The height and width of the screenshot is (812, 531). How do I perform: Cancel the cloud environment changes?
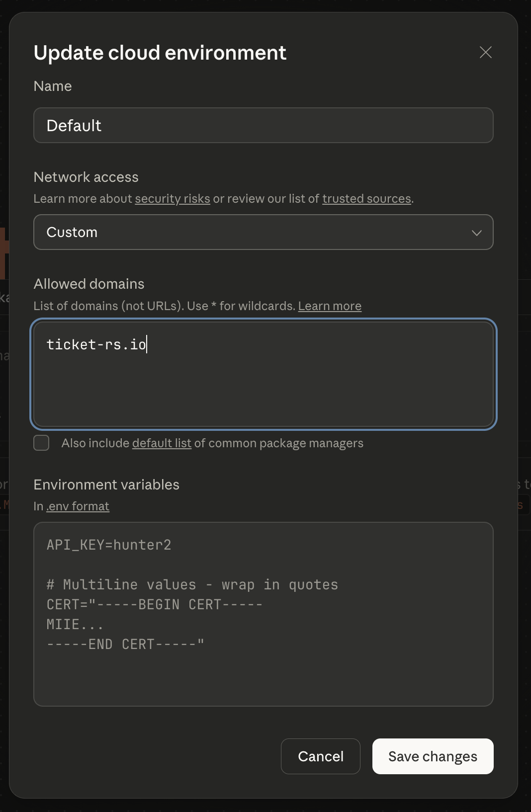coord(320,756)
